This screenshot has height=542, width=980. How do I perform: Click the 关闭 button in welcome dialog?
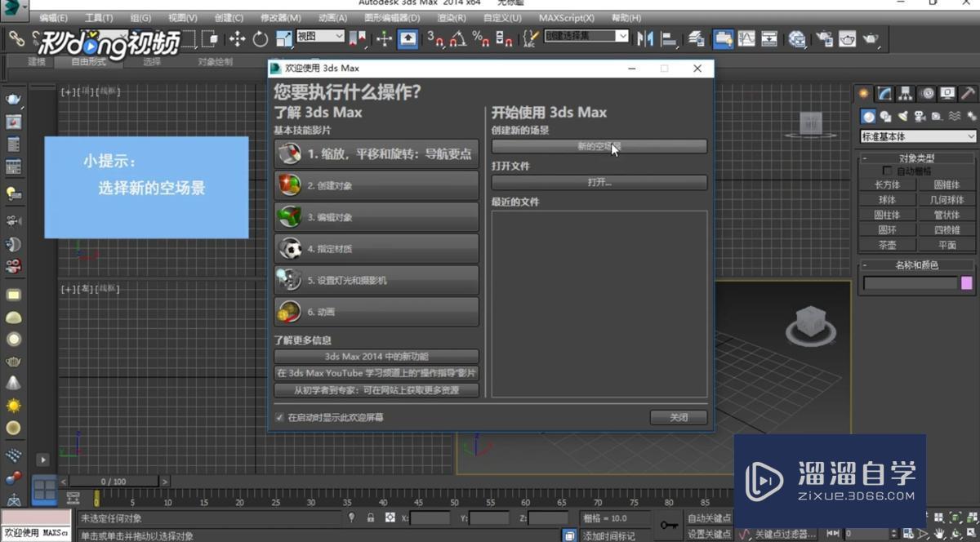tap(679, 417)
